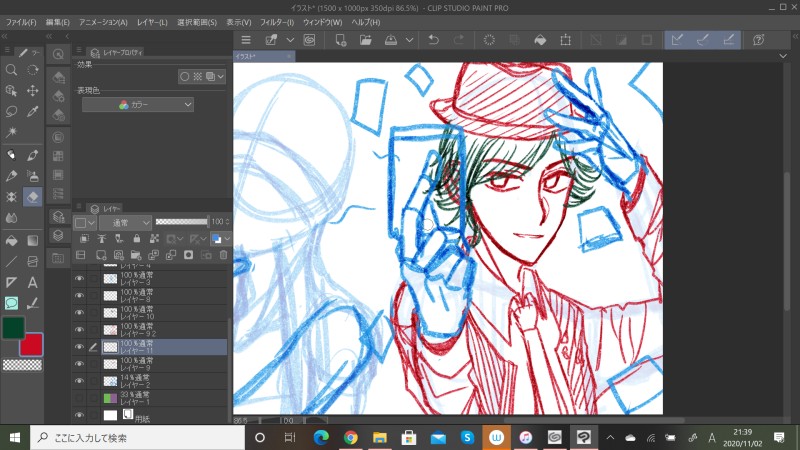800x450 pixels.
Task: Open the layer blend mode 通常 dropdown
Action: (125, 221)
